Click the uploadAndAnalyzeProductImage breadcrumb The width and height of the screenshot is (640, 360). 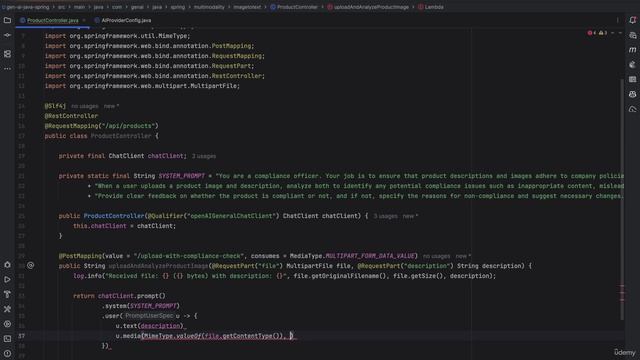tap(368, 7)
